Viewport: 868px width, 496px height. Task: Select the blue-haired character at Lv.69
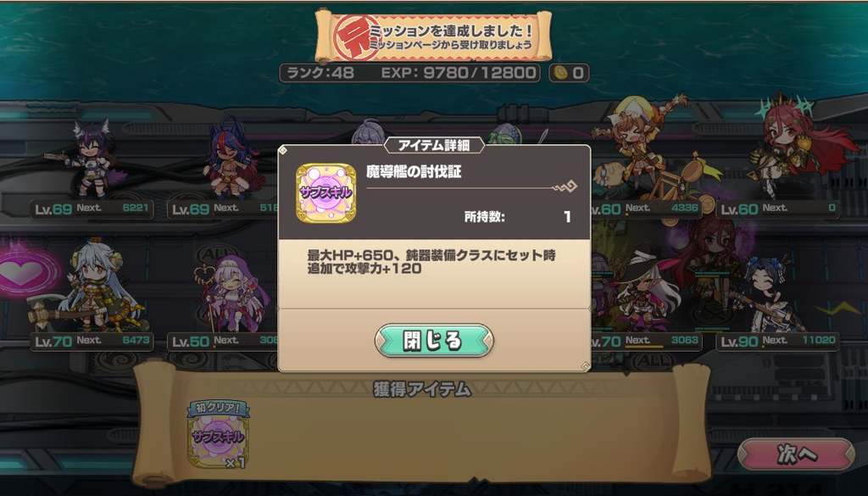click(x=230, y=158)
